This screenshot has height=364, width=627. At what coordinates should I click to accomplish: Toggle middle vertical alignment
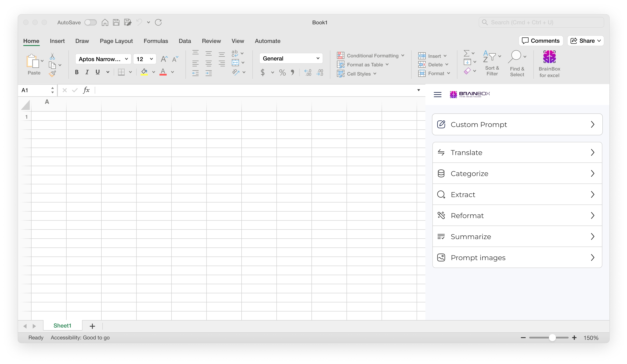(x=209, y=53)
